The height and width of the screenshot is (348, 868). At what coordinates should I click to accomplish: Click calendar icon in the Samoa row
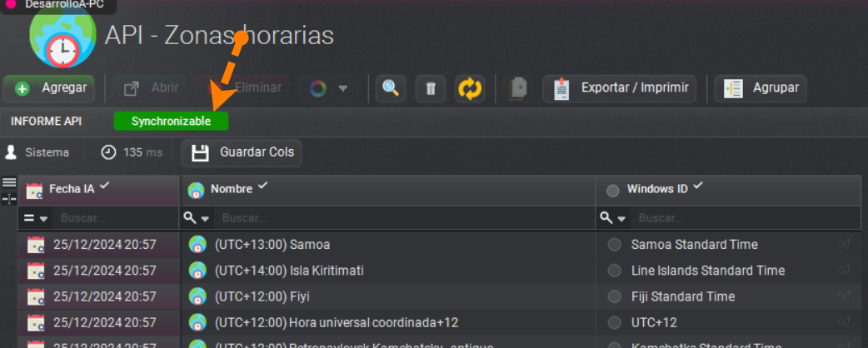(36, 245)
